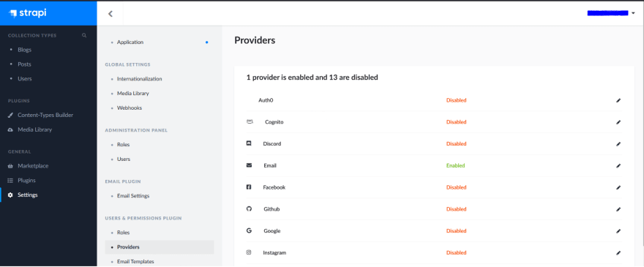Screen dimensions: 644x267
Task: Click the Strapi logo
Action: coord(28,13)
